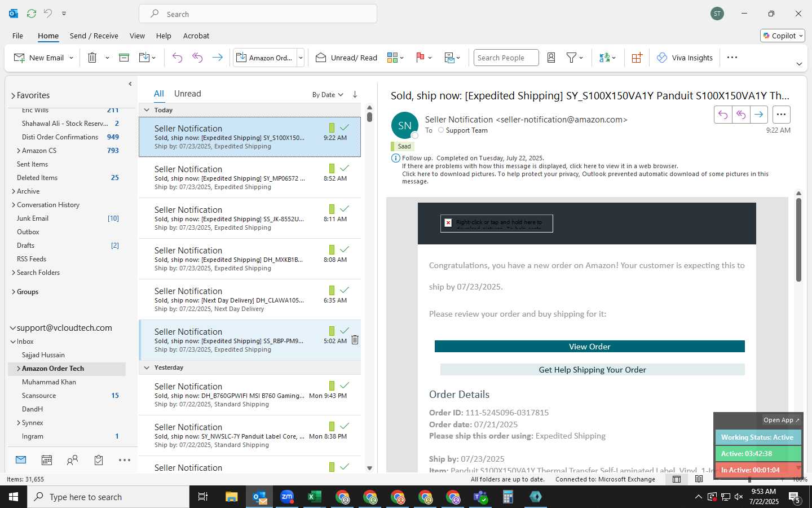
Task: Toggle the completed flag on 6:35 AM message
Action: 345,290
